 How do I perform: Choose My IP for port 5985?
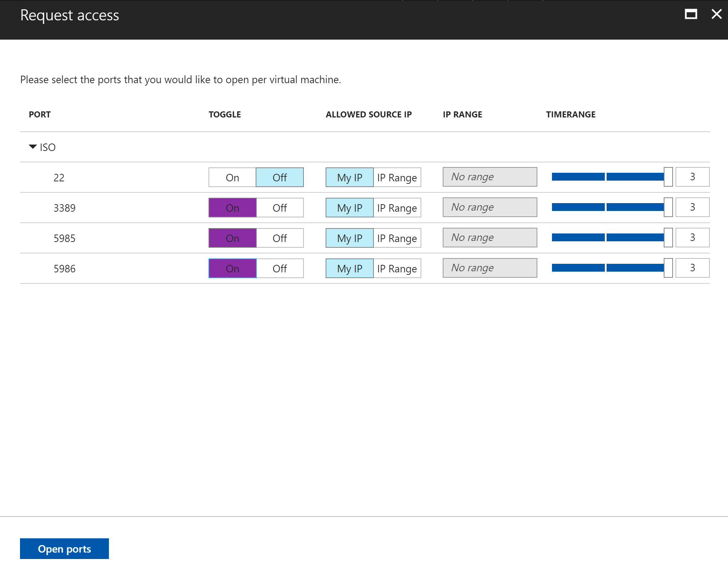(x=350, y=238)
